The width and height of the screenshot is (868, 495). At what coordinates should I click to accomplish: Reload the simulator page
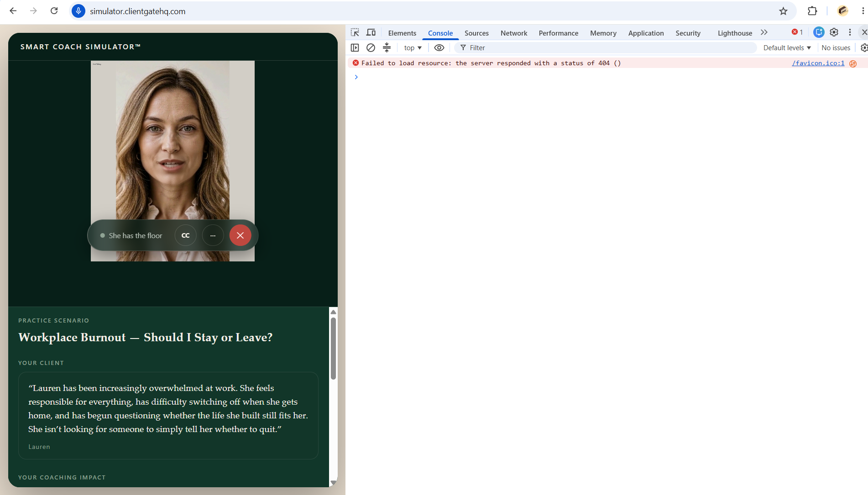pos(54,11)
